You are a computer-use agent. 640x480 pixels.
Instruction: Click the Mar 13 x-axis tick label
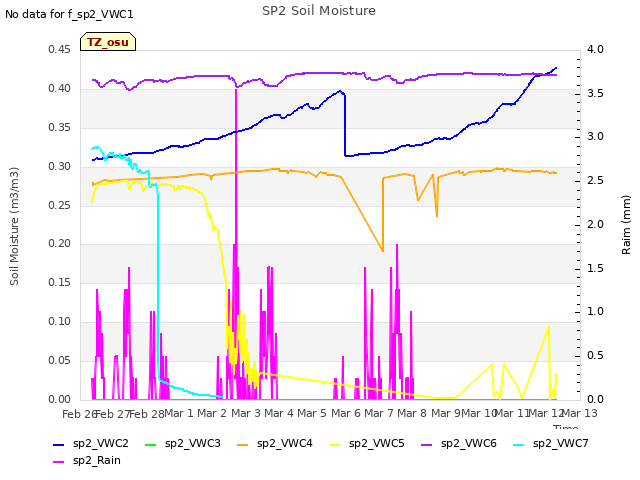[580, 413]
